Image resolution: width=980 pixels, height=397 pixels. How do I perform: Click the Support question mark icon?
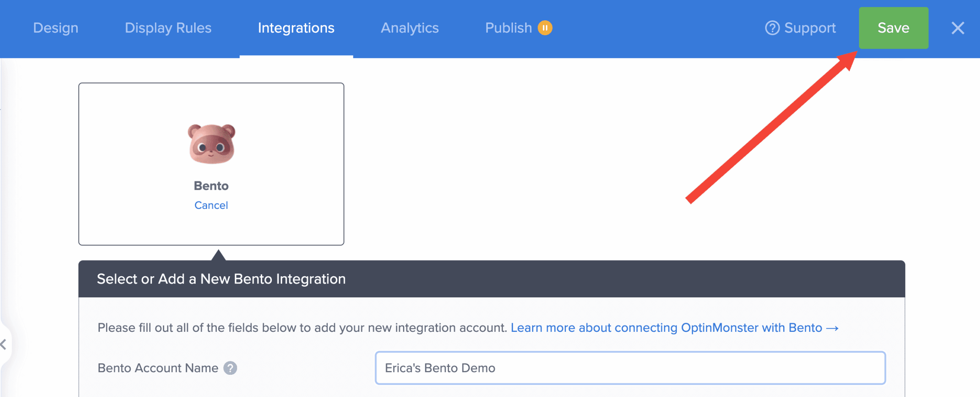(x=772, y=28)
